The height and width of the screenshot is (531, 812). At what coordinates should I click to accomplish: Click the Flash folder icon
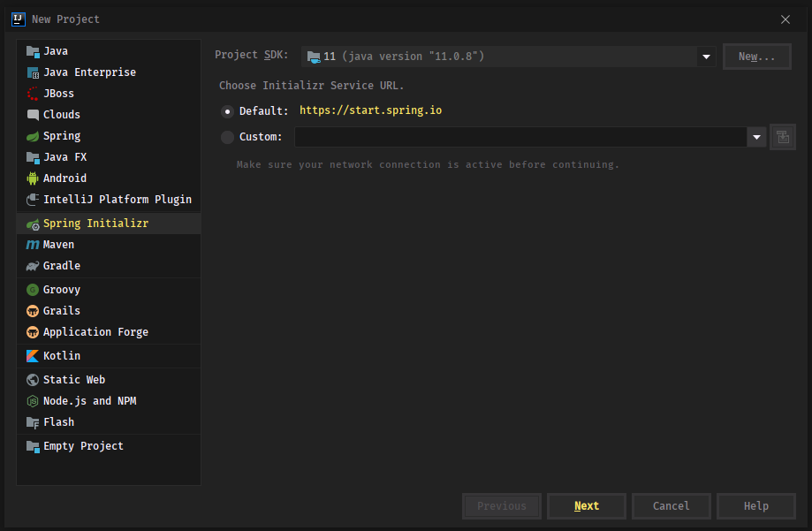(x=33, y=422)
